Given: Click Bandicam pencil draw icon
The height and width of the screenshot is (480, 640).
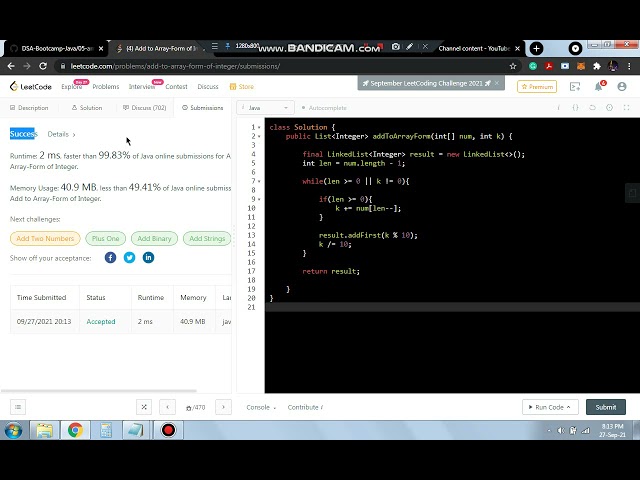Looking at the screenshot, I should tap(409, 47).
